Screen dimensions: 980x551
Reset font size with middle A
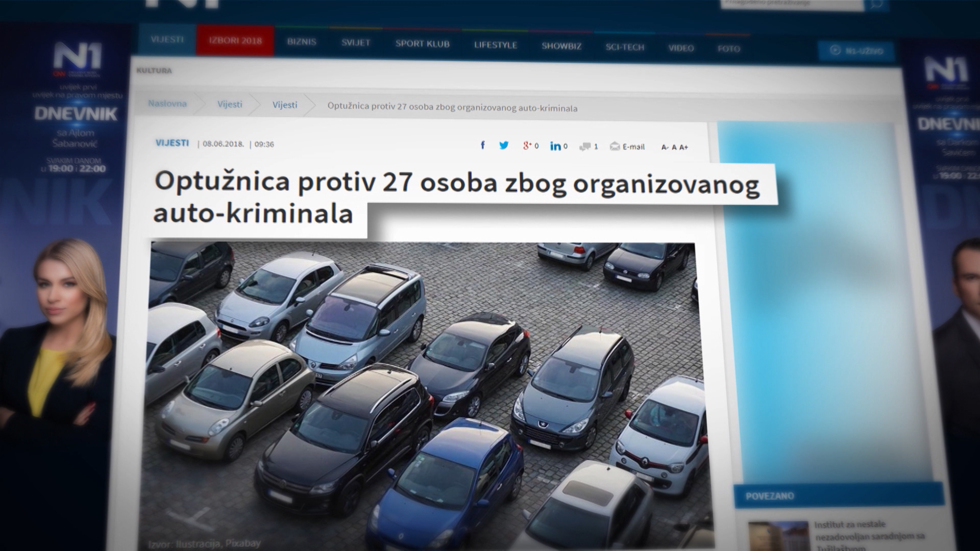click(674, 147)
